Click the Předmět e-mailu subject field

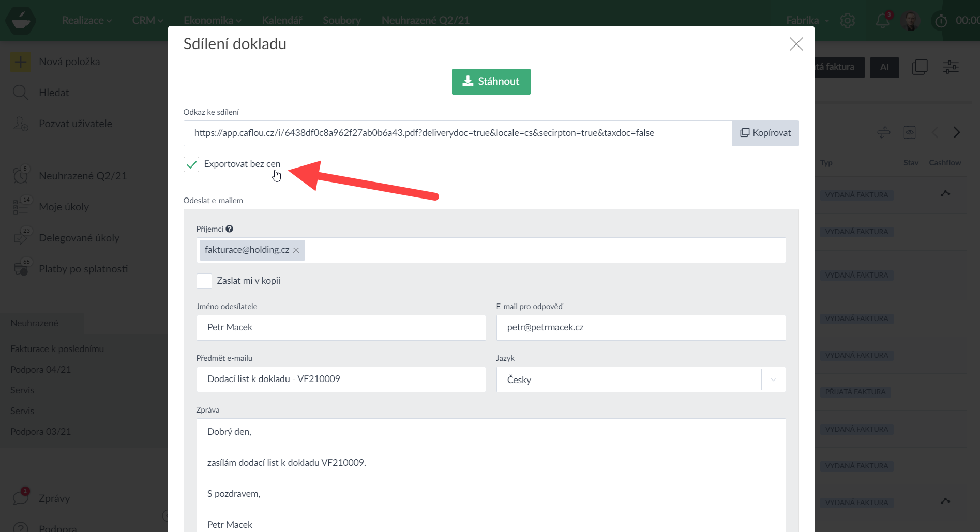[x=341, y=379]
